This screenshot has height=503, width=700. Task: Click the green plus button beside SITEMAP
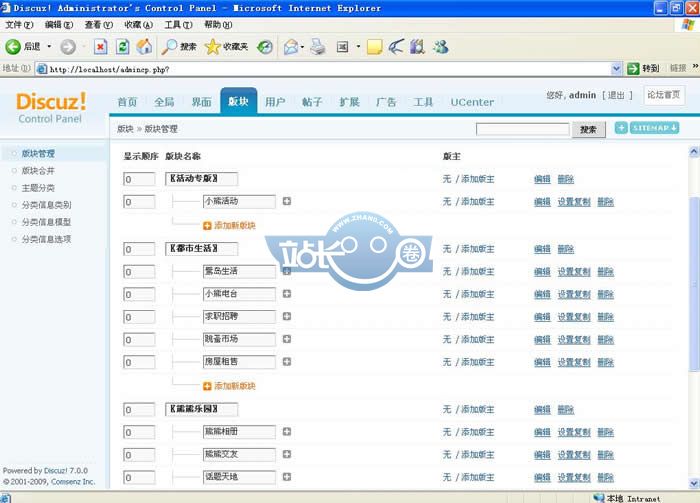[621, 128]
